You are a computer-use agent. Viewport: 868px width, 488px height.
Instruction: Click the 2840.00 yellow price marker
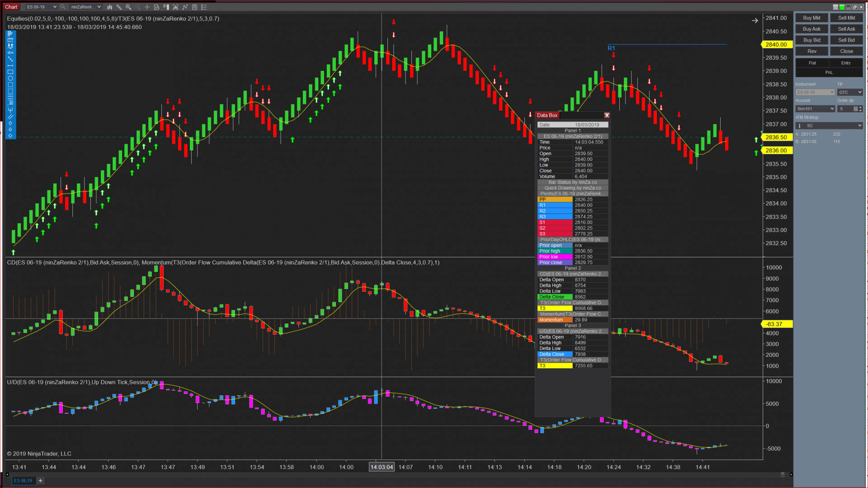[777, 45]
